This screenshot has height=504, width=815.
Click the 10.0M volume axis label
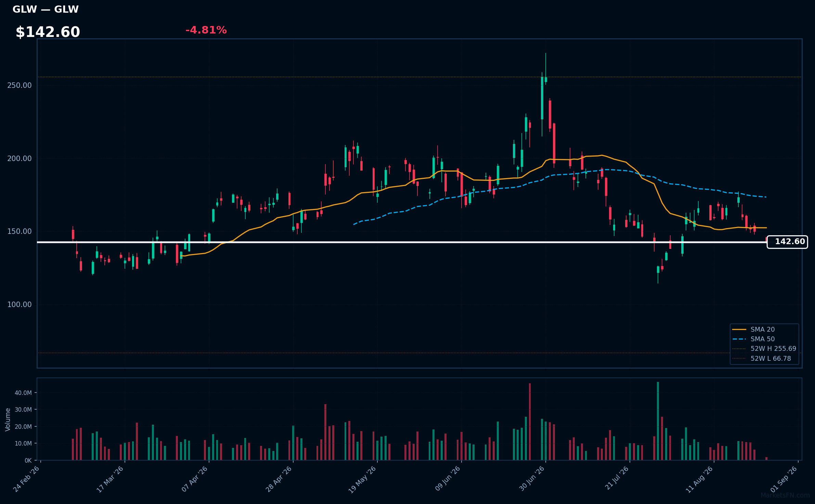pyautogui.click(x=23, y=443)
